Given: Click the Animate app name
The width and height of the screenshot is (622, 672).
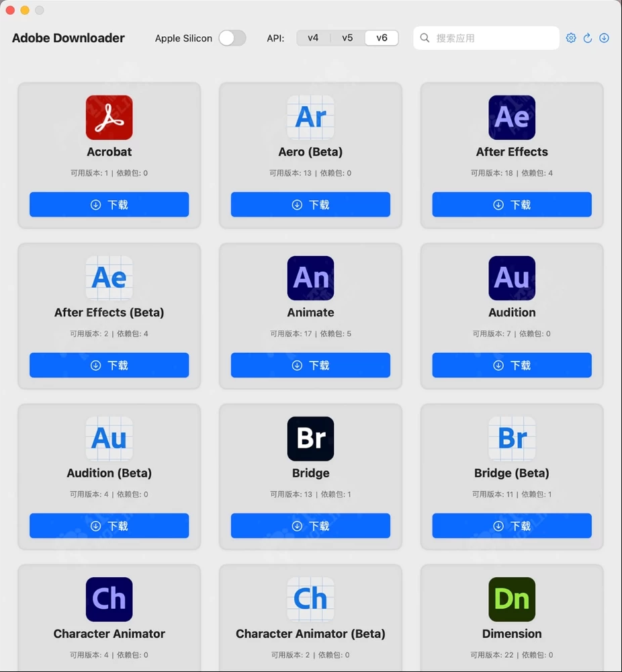Looking at the screenshot, I should 310,312.
